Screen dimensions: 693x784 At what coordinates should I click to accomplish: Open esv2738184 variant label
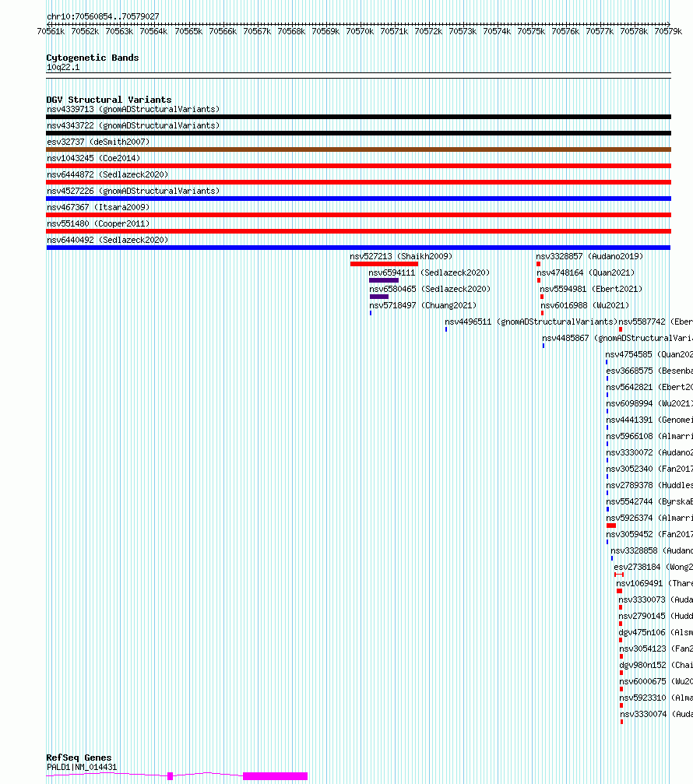click(653, 567)
